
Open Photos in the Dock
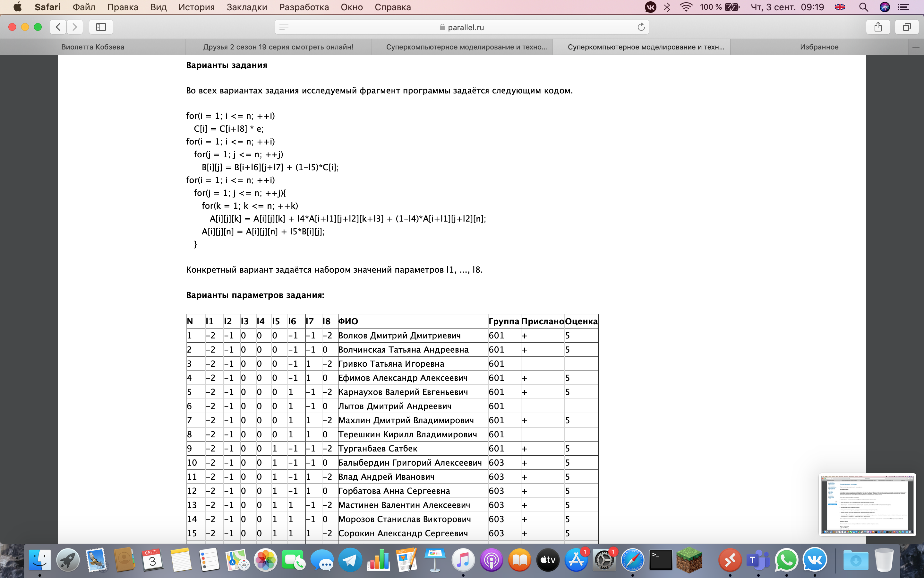coord(265,560)
